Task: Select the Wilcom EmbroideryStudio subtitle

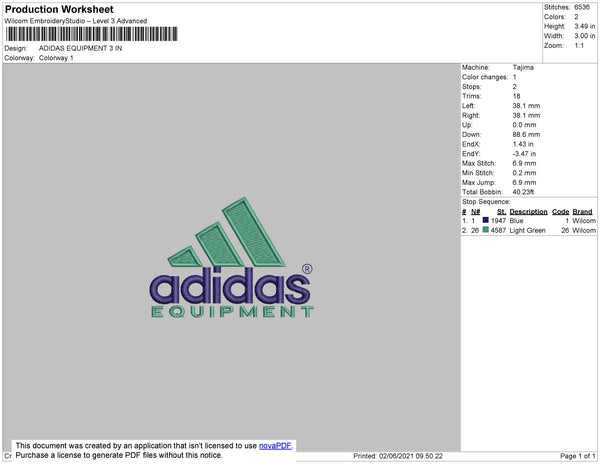Action: coord(76,21)
